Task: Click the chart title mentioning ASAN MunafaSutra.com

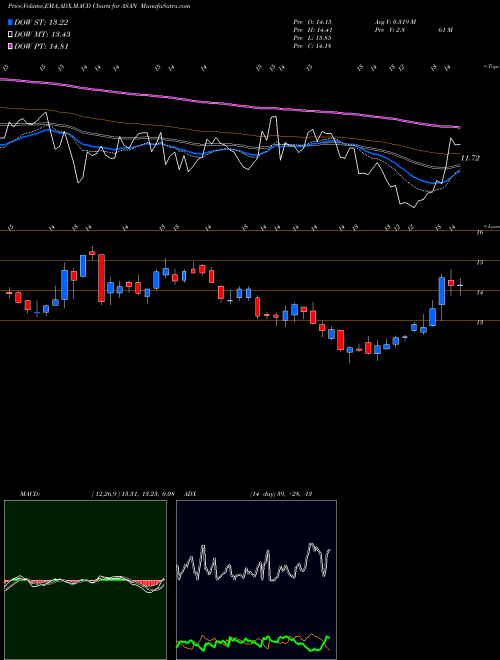Action: coord(99,6)
